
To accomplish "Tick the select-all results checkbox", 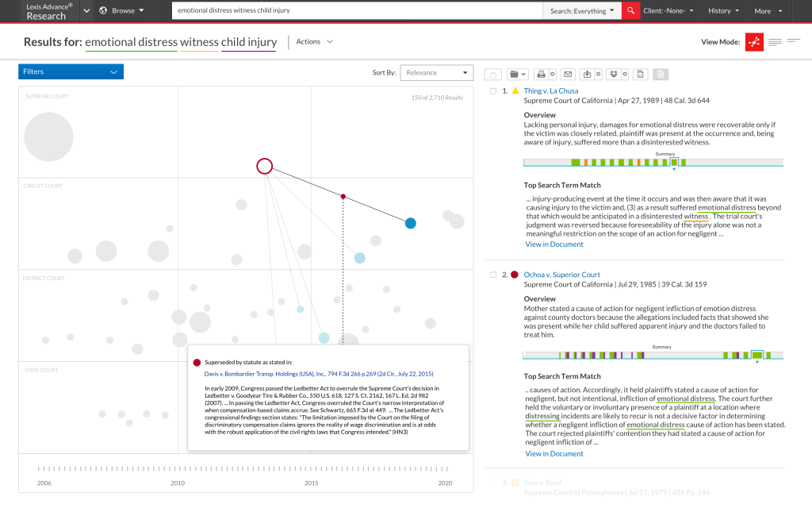I will click(493, 75).
